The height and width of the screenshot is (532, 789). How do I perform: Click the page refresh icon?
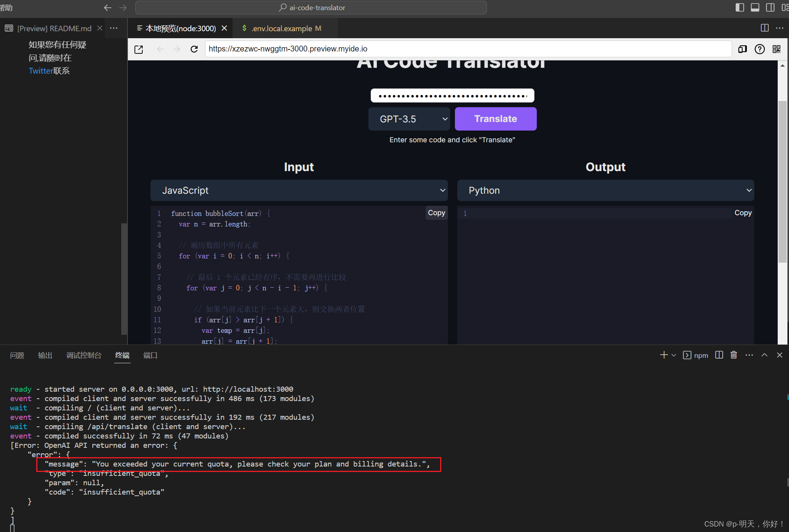pyautogui.click(x=194, y=49)
